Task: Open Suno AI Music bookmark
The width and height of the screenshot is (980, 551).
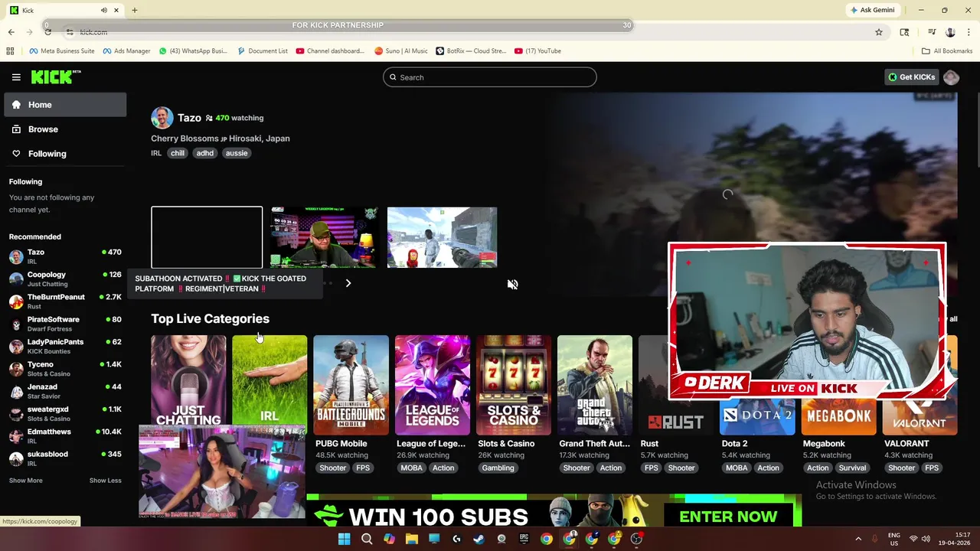Action: point(401,51)
